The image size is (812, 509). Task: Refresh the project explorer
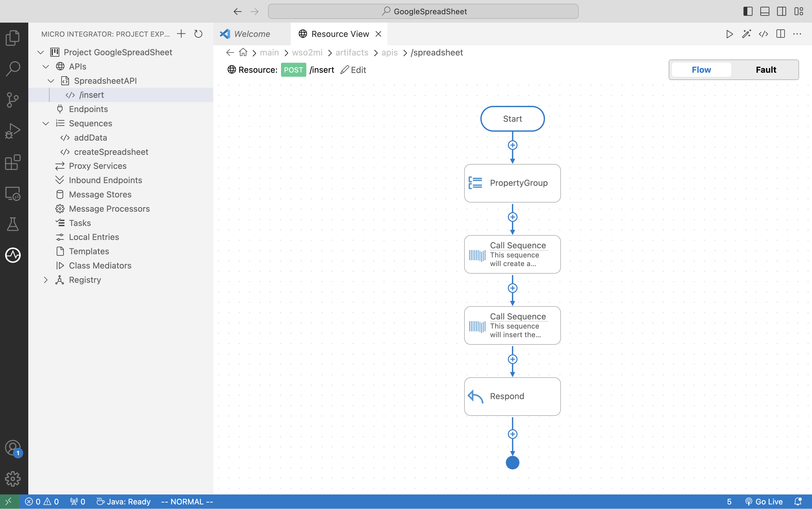pyautogui.click(x=198, y=34)
